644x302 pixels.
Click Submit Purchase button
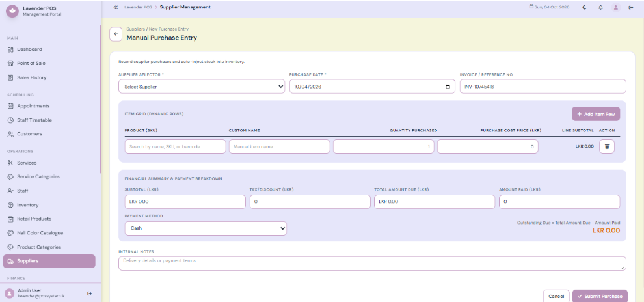coord(600,296)
